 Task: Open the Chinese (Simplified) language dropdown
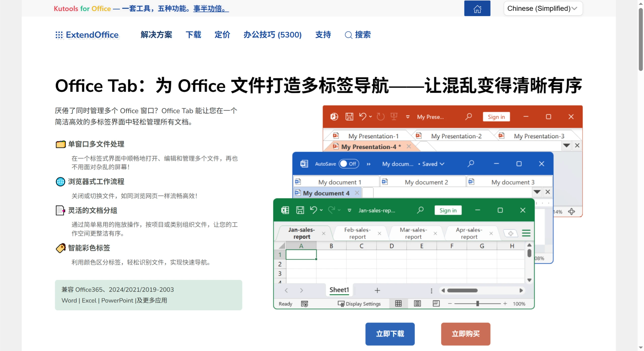click(x=543, y=8)
